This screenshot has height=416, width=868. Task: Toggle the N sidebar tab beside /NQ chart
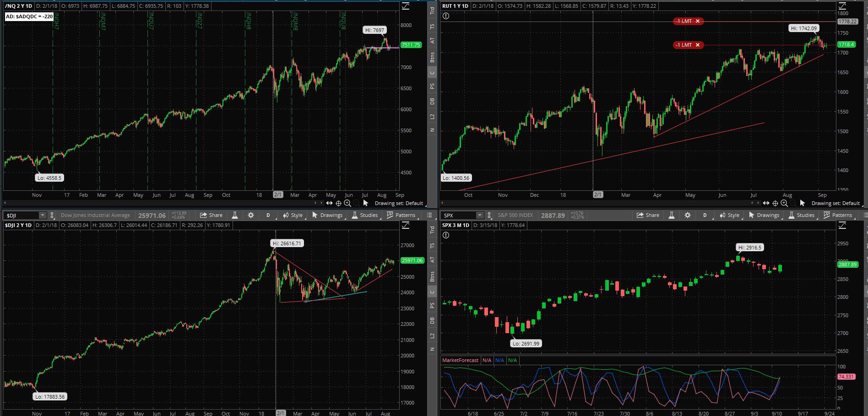click(432, 130)
